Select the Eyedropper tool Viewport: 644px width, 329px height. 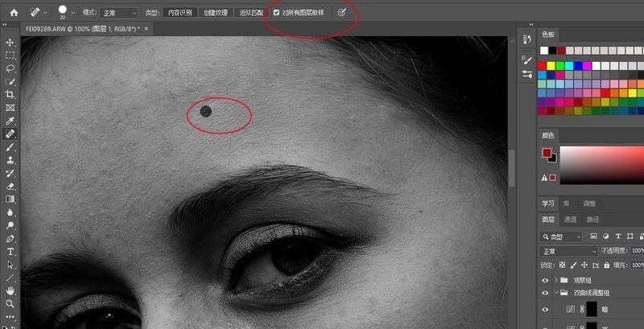tap(10, 121)
